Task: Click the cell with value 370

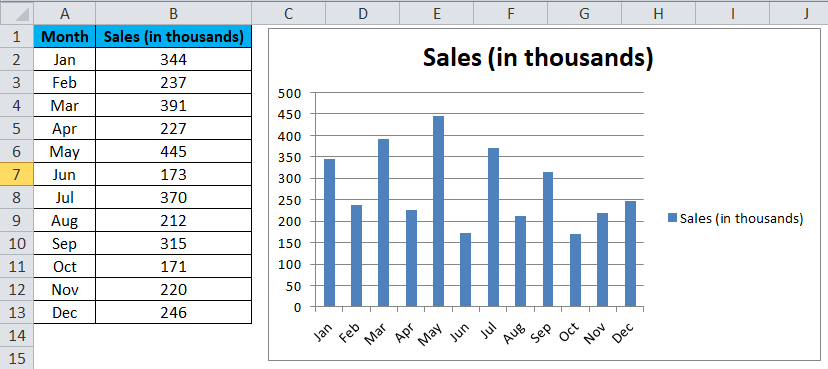Action: point(174,197)
